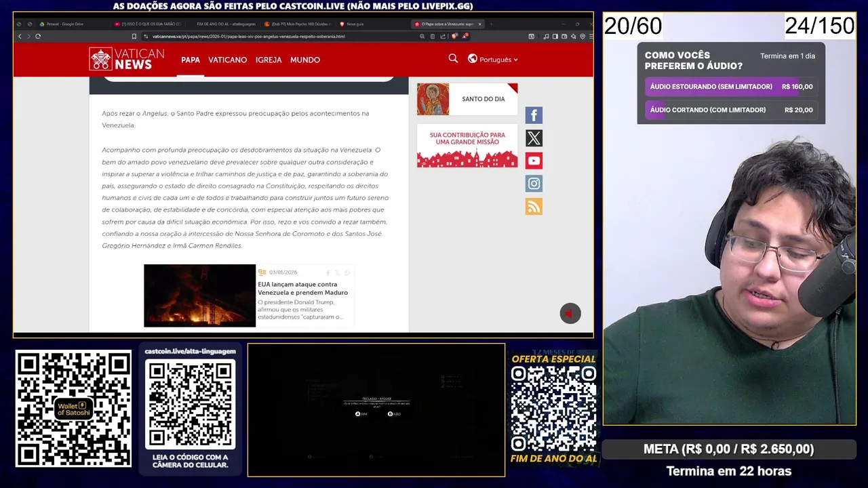Vote for ÁUDIO CORTANDO (COM LIMITADOR)
This screenshot has width=868, height=488.
[x=731, y=110]
